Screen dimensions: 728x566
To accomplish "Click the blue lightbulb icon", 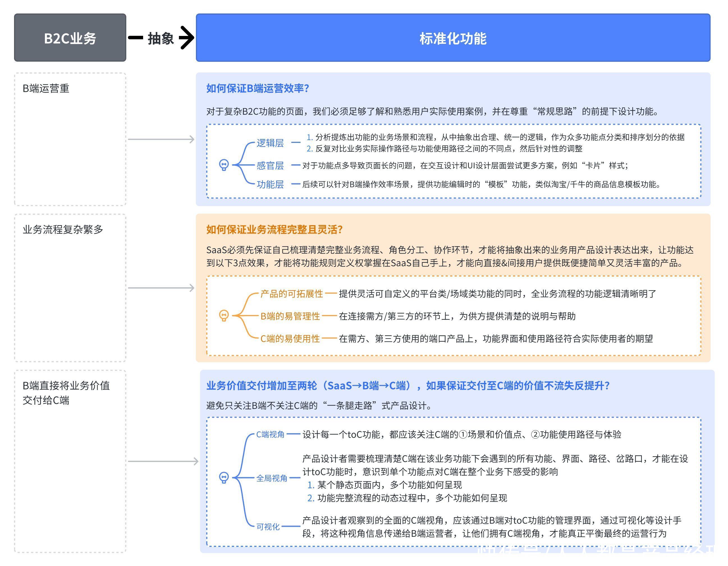I will pos(224,165).
